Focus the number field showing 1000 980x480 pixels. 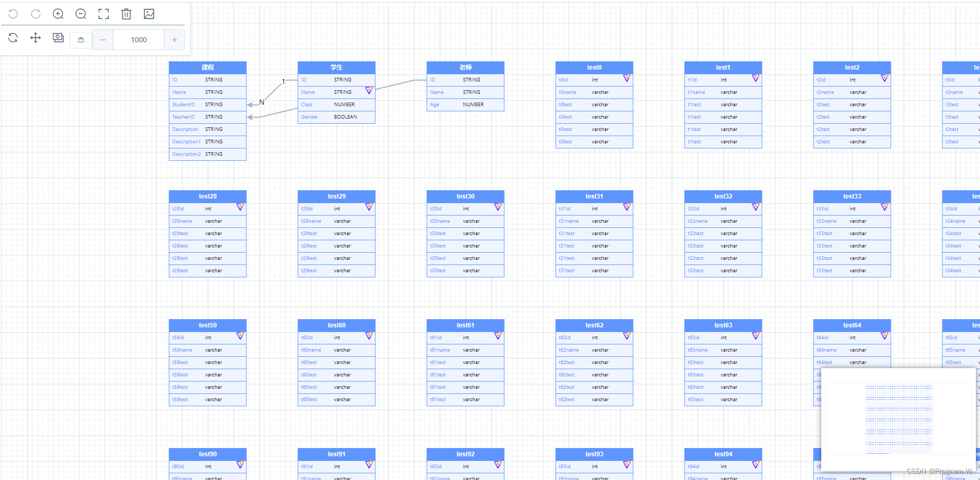pos(139,40)
